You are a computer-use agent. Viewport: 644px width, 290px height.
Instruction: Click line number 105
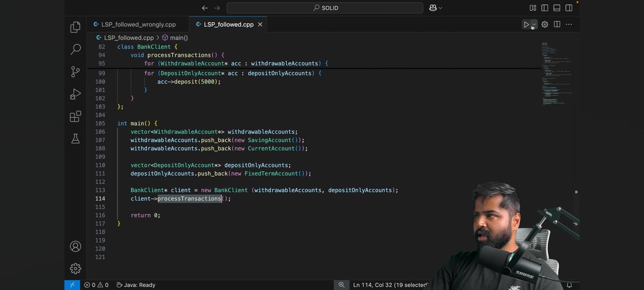tap(100, 124)
